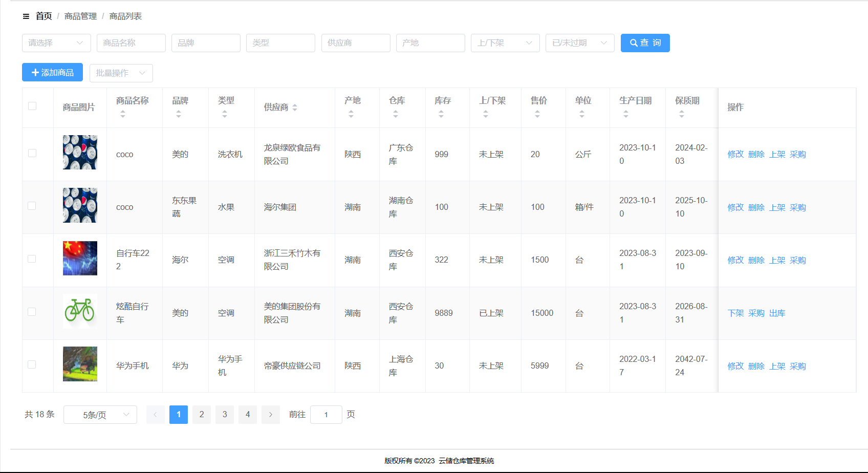This screenshot has height=473, width=868.
Task: Click 修改 for coco 洗衣机 row
Action: 735,155
